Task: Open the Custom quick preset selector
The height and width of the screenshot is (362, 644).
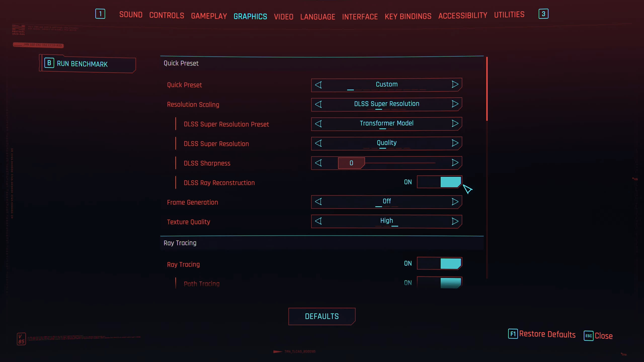Action: coord(386,85)
